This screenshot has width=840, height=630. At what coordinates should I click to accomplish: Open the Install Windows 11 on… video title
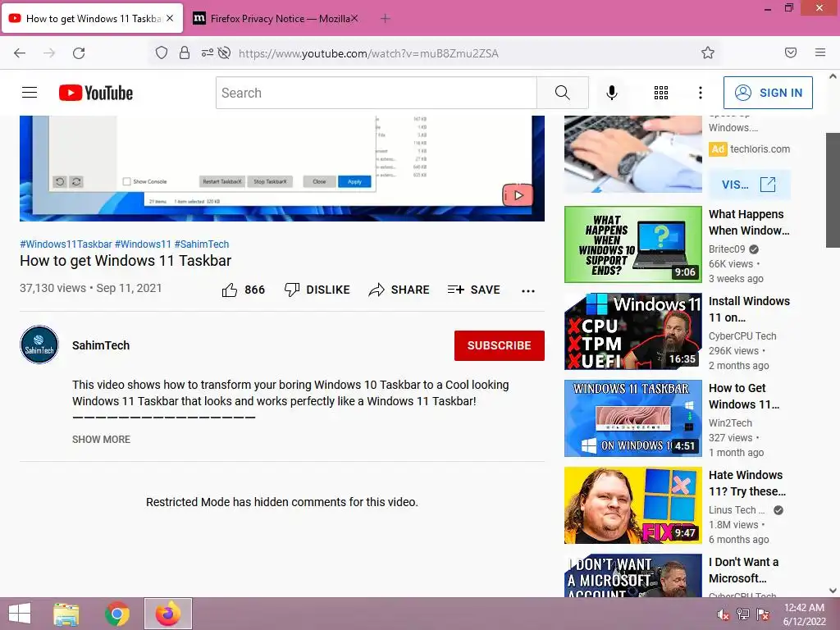click(x=749, y=309)
